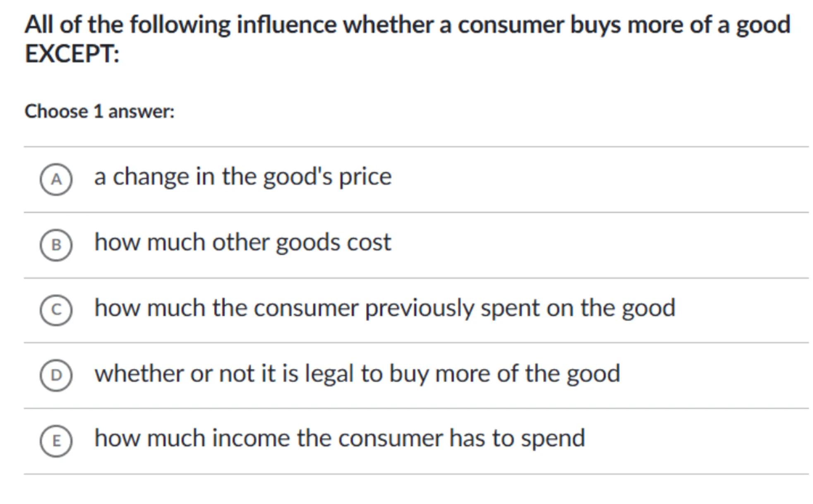Select radio button B
This screenshot has width=813, height=504.
[x=56, y=245]
